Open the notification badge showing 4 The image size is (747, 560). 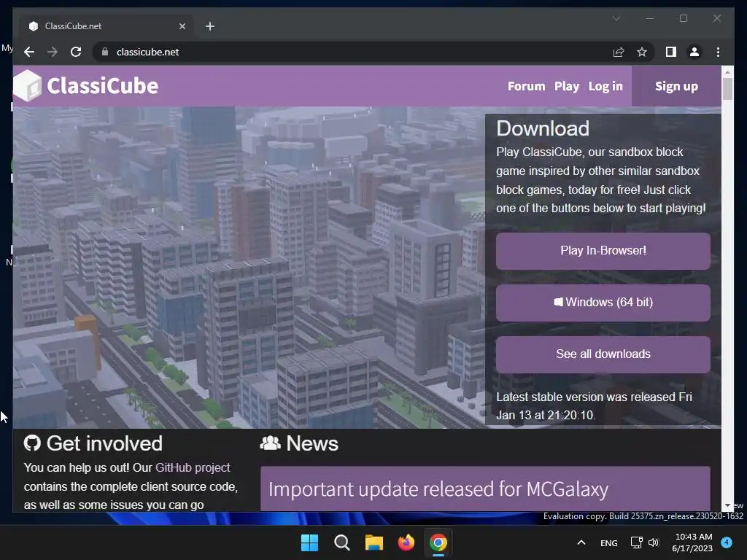727,542
